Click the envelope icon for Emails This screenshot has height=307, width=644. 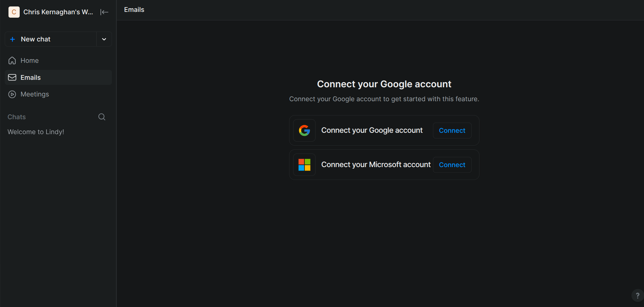(x=12, y=77)
